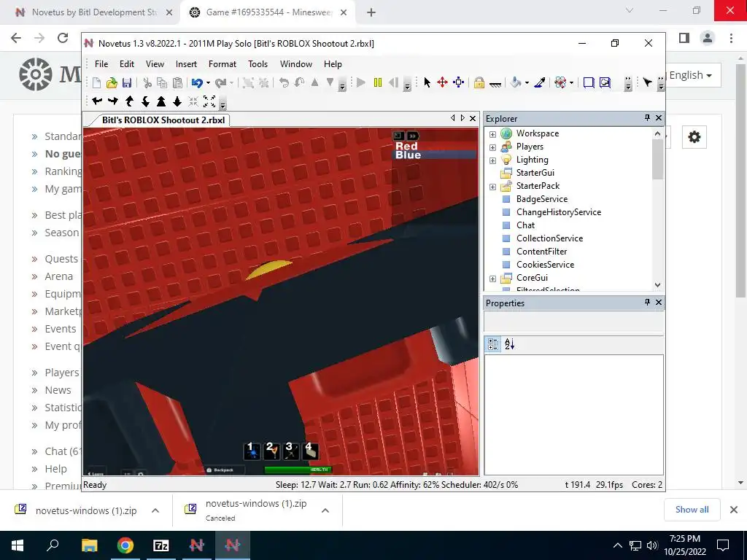Click the Material tool icon
The height and width of the screenshot is (560, 747).
coord(560,83)
